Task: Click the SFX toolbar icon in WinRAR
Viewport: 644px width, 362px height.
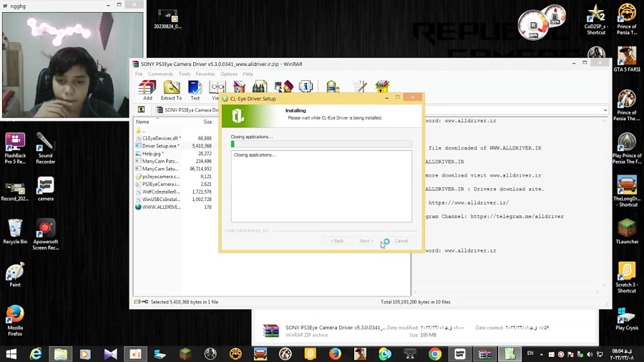Action: [382, 87]
